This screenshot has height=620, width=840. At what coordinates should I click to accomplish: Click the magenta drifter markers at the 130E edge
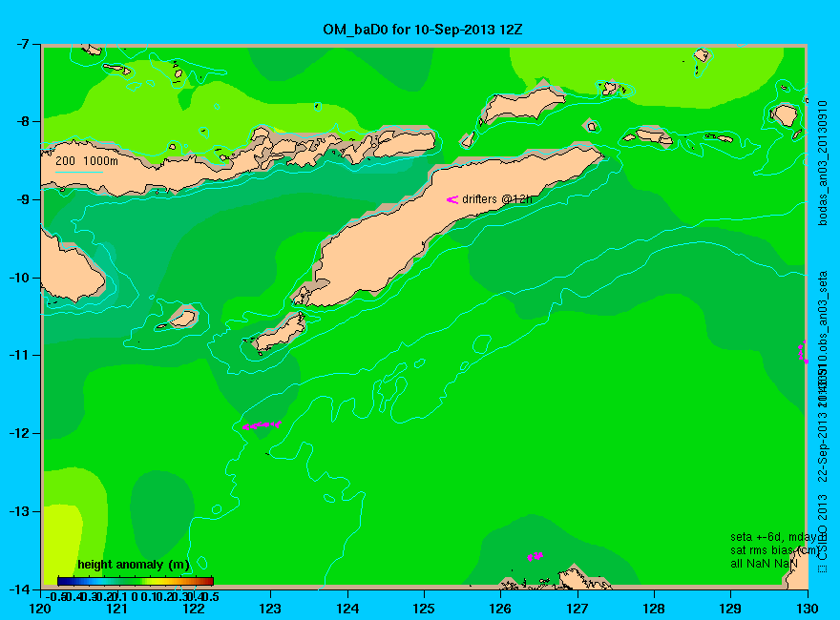803,352
